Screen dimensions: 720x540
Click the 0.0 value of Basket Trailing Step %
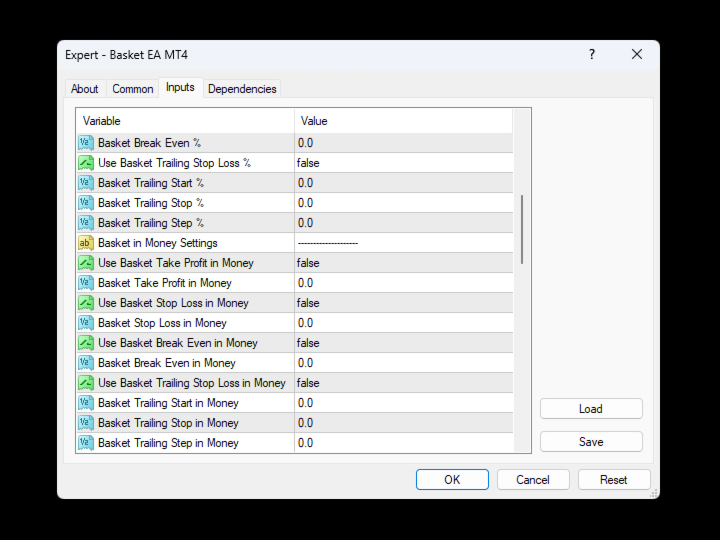click(x=305, y=223)
